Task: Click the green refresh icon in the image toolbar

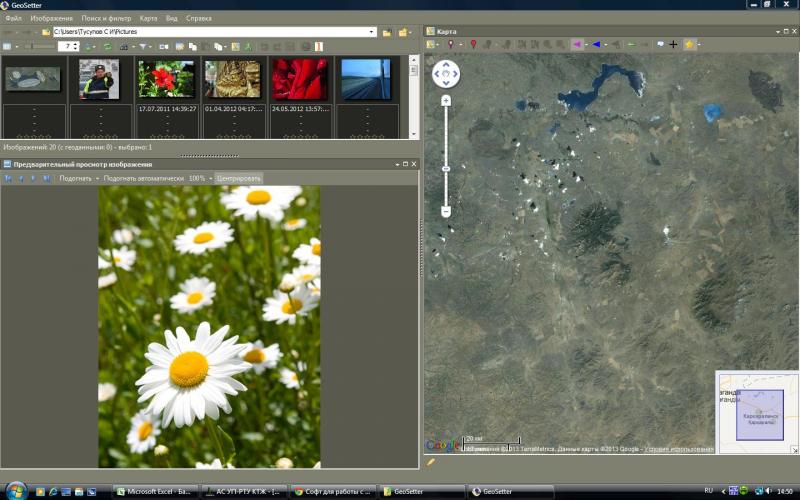Action: click(108, 46)
